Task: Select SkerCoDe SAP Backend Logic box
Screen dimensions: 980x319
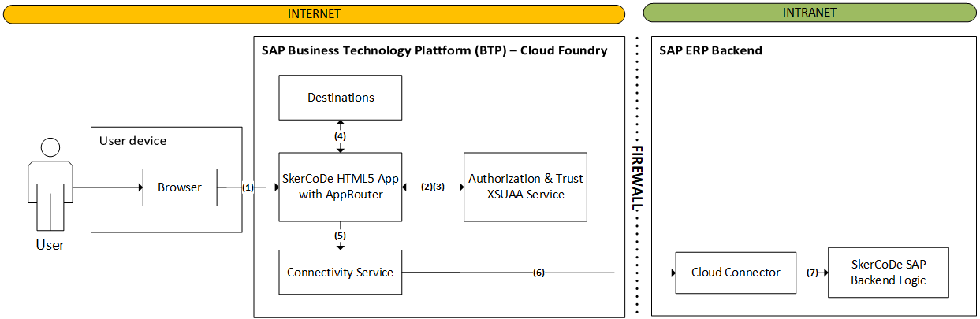Action: [x=889, y=273]
